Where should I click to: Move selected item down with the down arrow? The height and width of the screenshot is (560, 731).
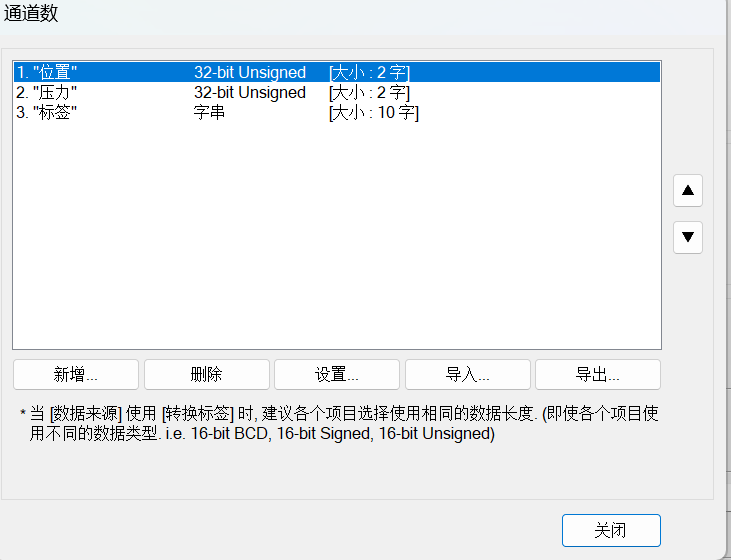688,237
